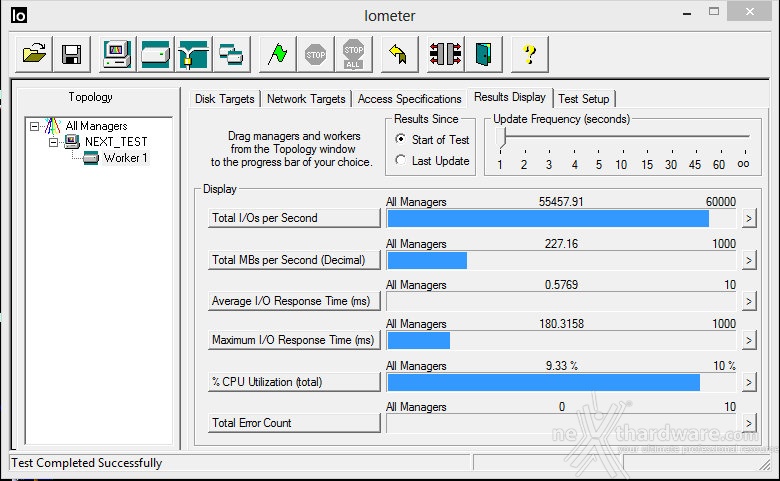Click Average I/O Response Time button
The image size is (780, 481).
pos(294,301)
